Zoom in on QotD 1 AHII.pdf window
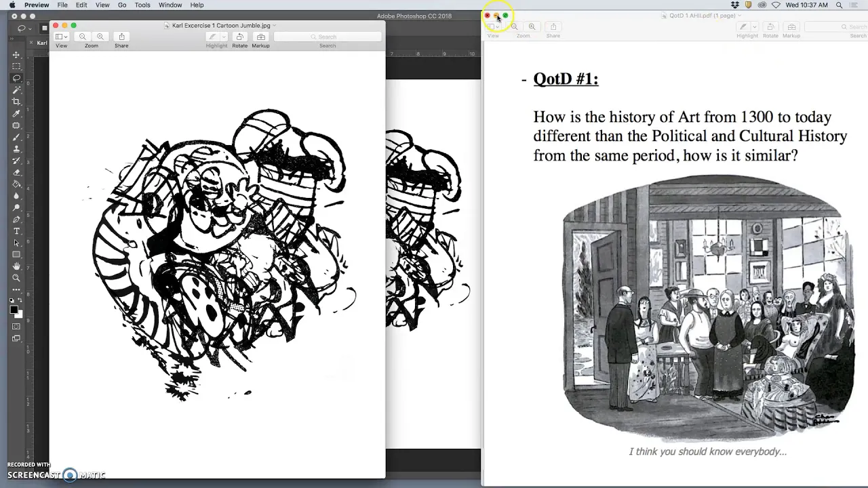The image size is (868, 488). [x=532, y=26]
